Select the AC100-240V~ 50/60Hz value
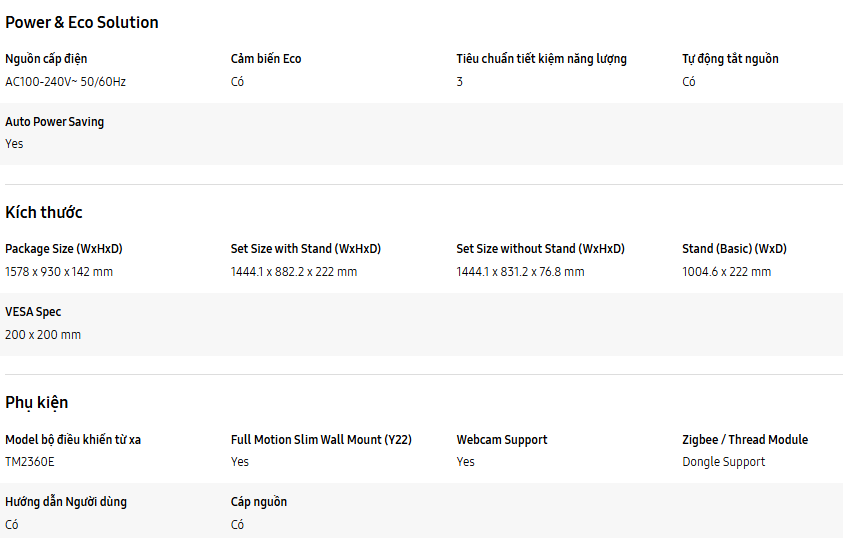 (x=66, y=82)
